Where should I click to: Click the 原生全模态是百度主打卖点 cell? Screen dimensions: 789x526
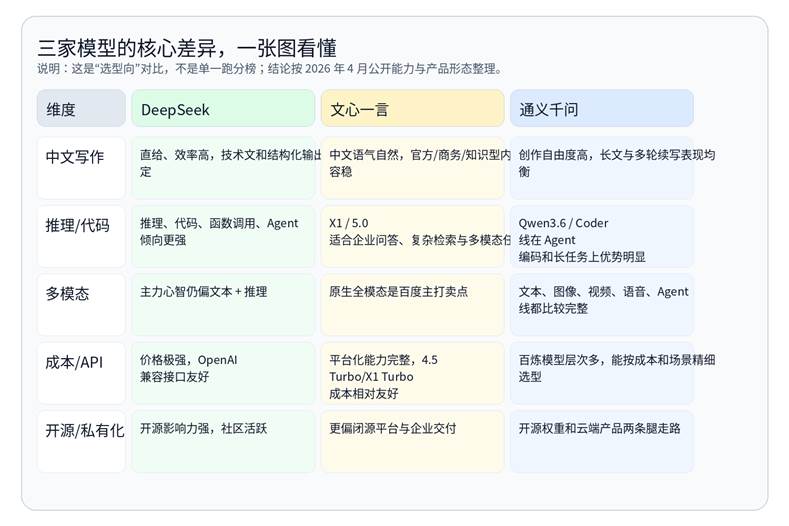tap(412, 304)
